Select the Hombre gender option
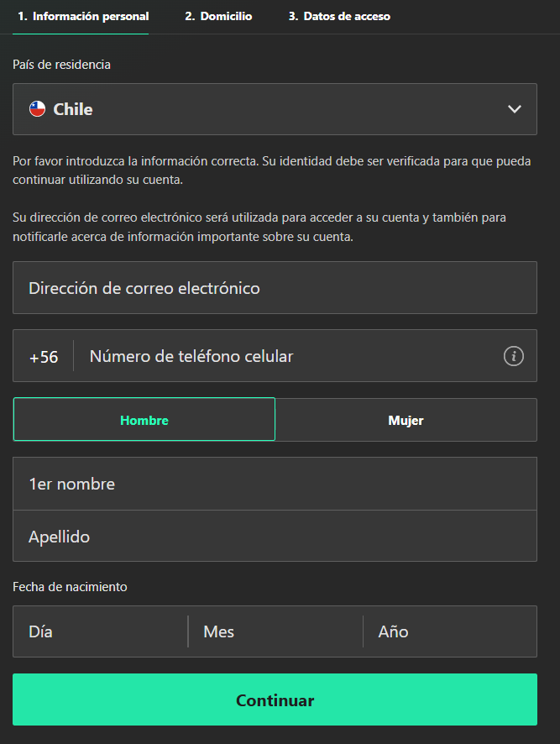The image size is (560, 744). pyautogui.click(x=144, y=419)
